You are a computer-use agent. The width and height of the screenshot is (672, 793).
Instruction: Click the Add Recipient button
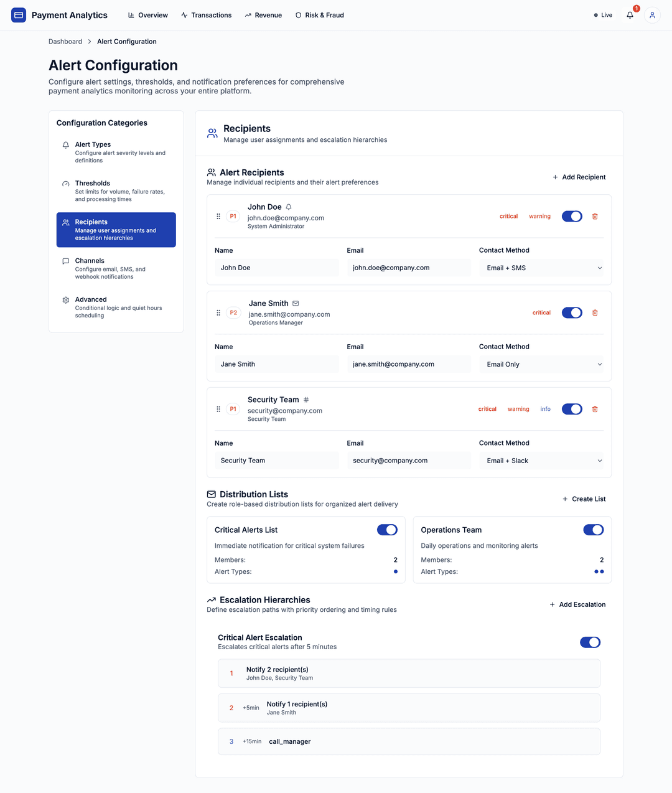pos(579,177)
